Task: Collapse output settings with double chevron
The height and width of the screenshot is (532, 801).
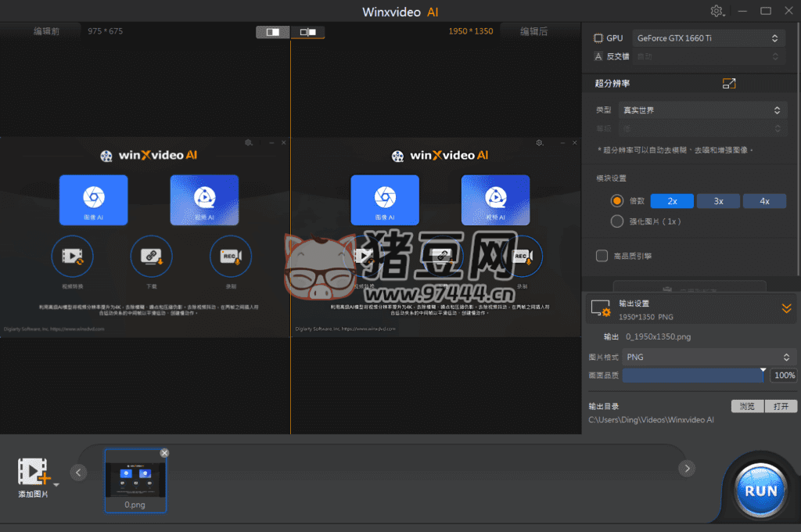Action: pos(786,308)
